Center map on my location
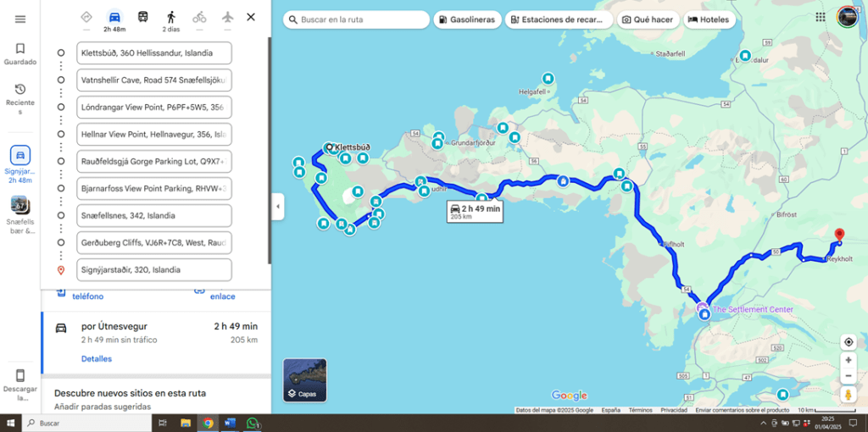 point(848,342)
